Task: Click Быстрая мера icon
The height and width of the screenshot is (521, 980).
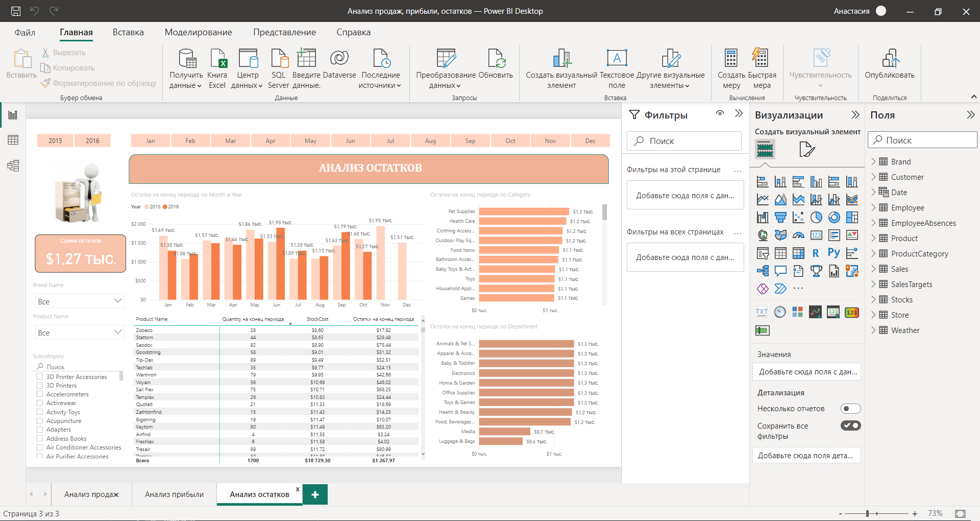Action: 761,58
